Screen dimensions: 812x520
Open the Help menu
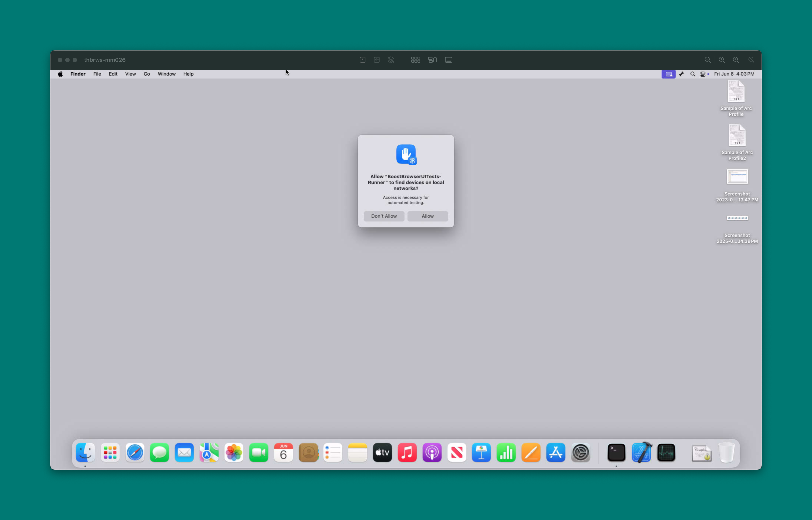(x=188, y=74)
